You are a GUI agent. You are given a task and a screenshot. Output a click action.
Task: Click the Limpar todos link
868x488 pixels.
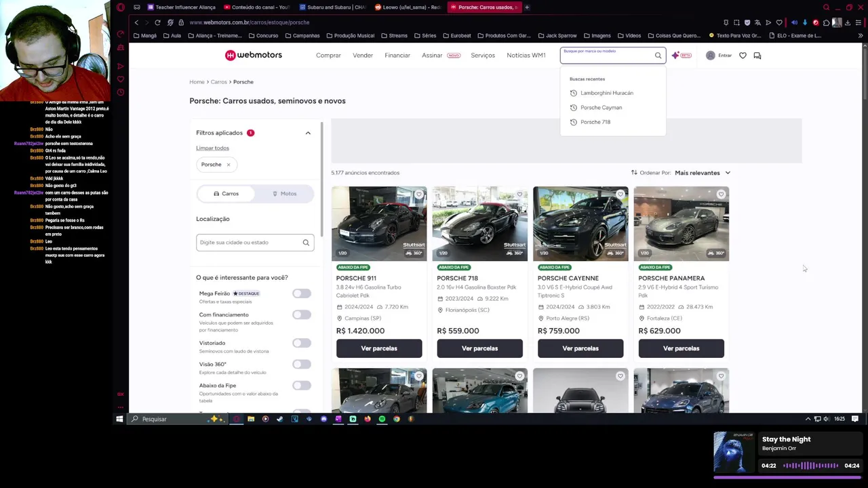(212, 148)
